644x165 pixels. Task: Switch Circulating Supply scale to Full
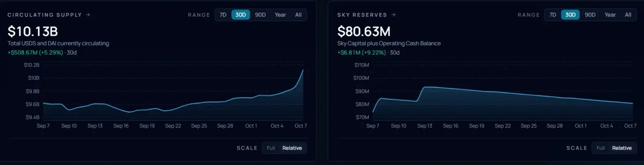[x=271, y=148]
